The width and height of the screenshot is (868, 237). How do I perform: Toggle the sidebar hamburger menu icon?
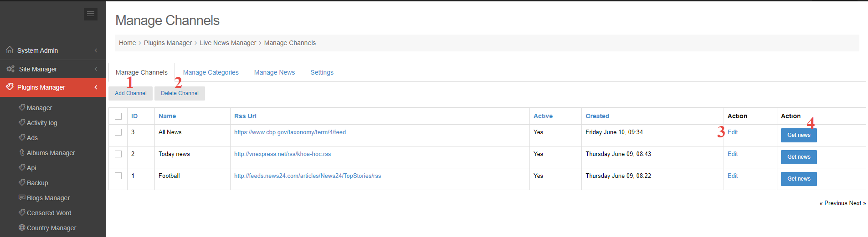click(x=91, y=15)
